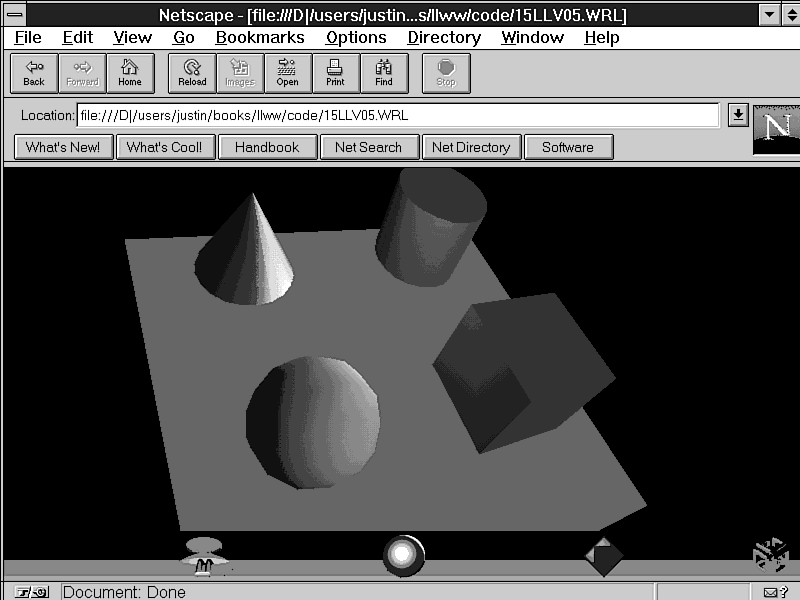The width and height of the screenshot is (800, 600).
Task: Select the spin sphere navigation control
Action: (404, 556)
